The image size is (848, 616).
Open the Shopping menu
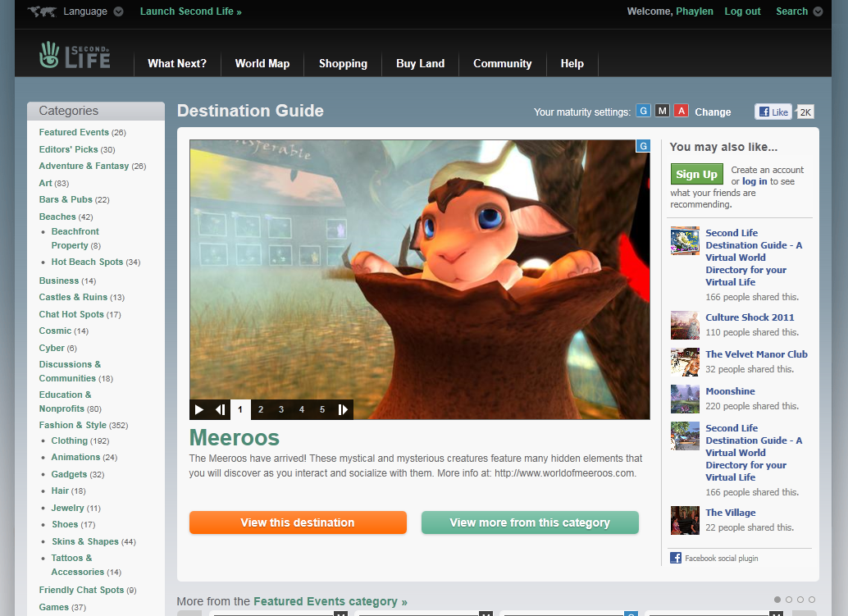pos(343,64)
